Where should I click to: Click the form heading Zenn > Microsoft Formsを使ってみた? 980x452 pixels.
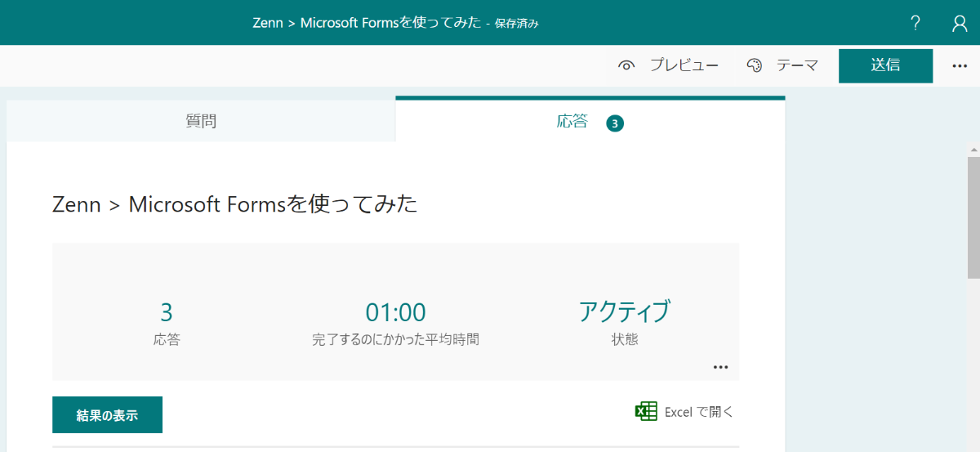pos(235,204)
